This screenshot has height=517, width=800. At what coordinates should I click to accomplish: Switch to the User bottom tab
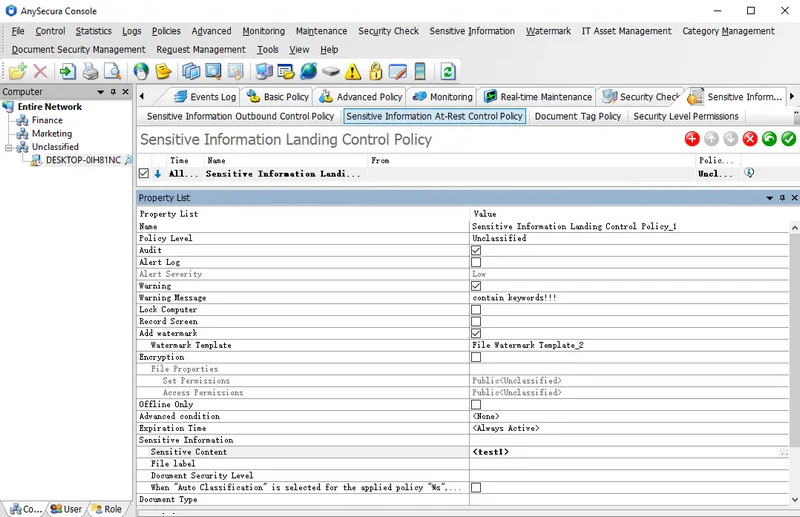tap(66, 509)
